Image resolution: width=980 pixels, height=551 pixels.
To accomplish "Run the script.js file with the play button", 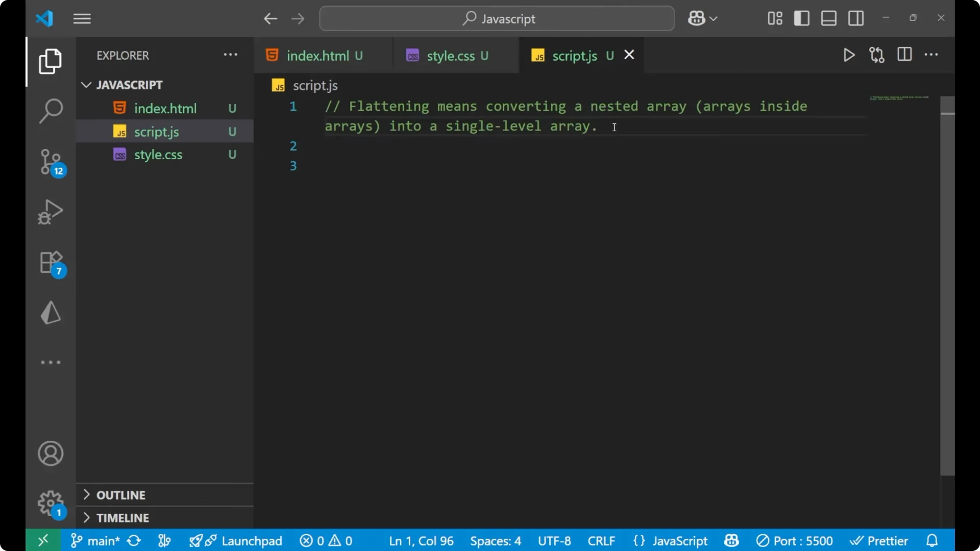I will [849, 55].
